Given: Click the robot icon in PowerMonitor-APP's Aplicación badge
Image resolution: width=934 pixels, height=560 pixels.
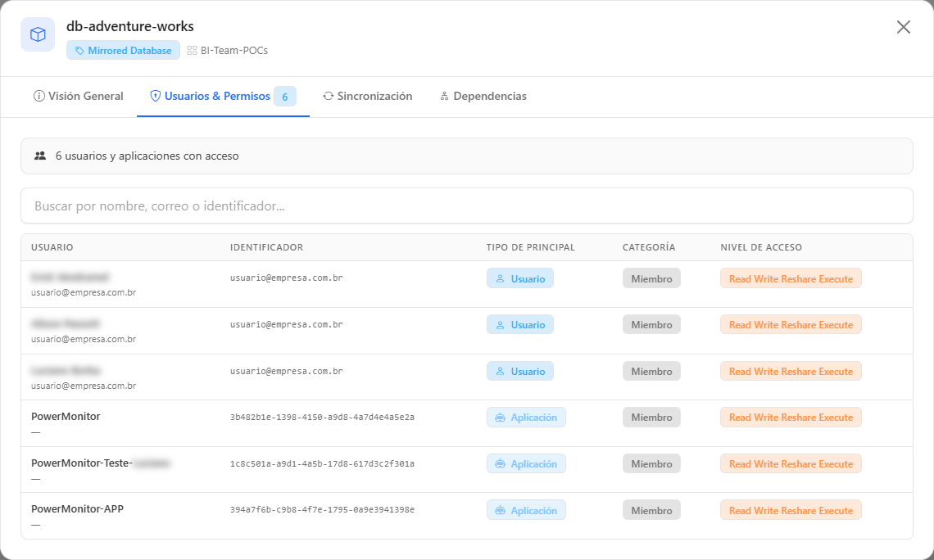Looking at the screenshot, I should pos(501,510).
